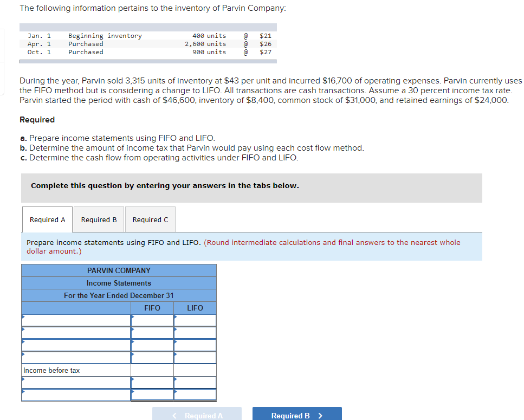Switch to the Required C tab
The image size is (524, 420).
[x=151, y=219]
